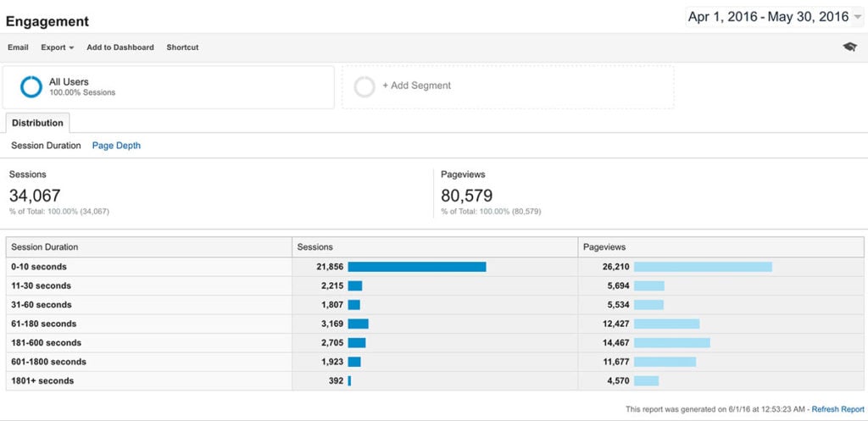This screenshot has width=868, height=421.
Task: Click the 0-10 seconds row label
Action: 39,267
